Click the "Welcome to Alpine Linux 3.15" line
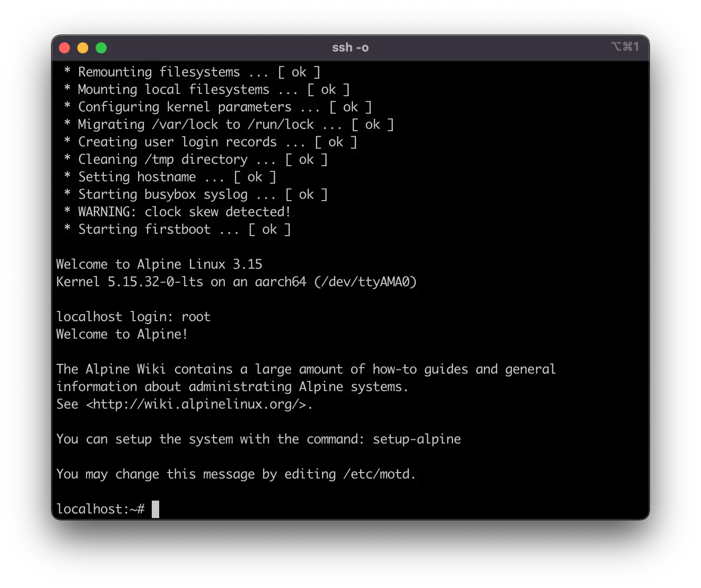This screenshot has width=701, height=588. [159, 265]
